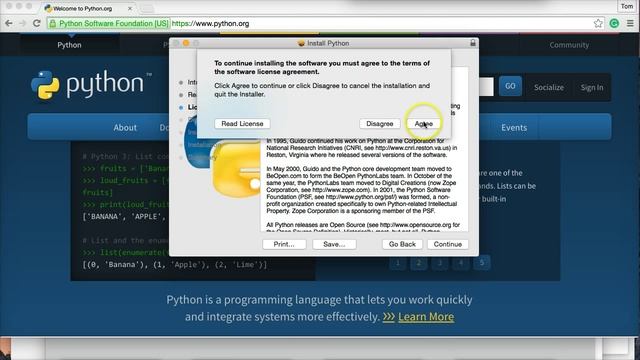
Task: Click browser forward arrow
Action: 22,23
